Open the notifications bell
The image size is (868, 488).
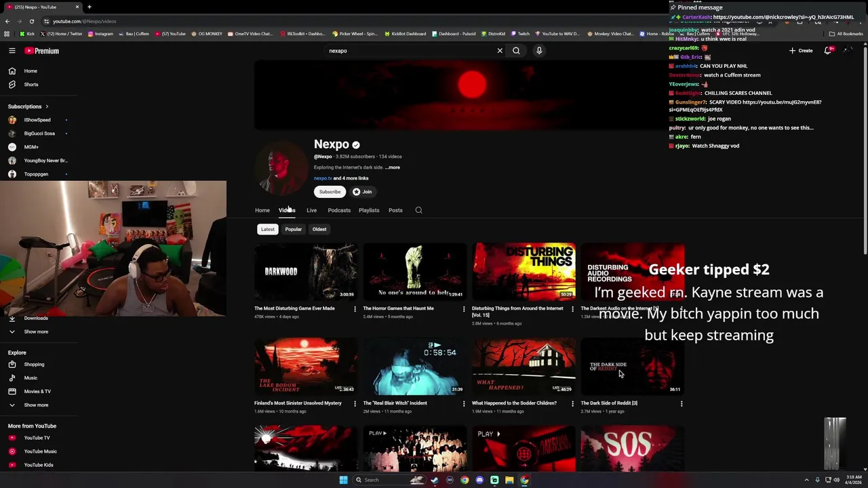(x=828, y=51)
